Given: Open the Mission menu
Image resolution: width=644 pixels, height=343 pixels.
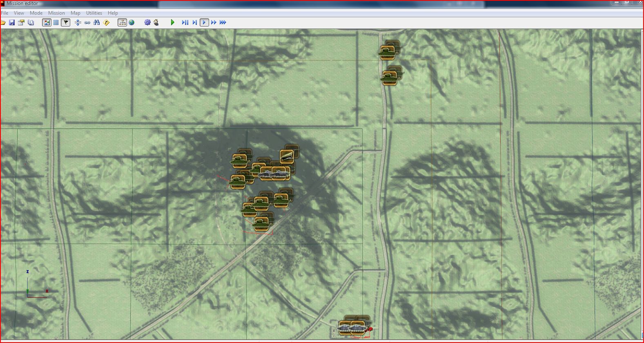Looking at the screenshot, I should pos(56,13).
